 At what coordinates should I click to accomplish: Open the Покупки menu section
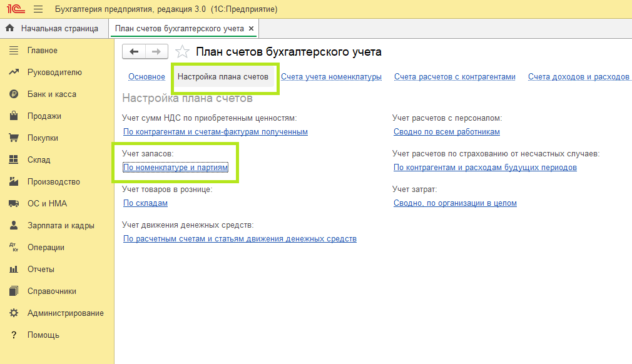[x=43, y=138]
